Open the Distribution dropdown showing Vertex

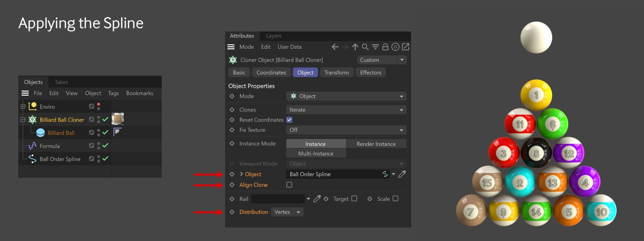[x=287, y=212]
